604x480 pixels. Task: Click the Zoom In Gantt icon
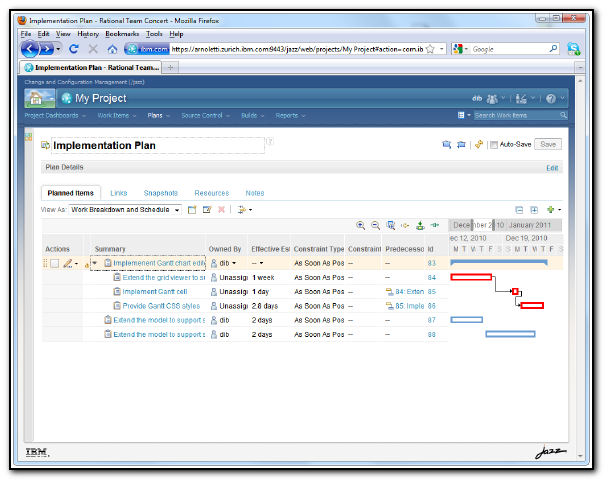coord(361,225)
